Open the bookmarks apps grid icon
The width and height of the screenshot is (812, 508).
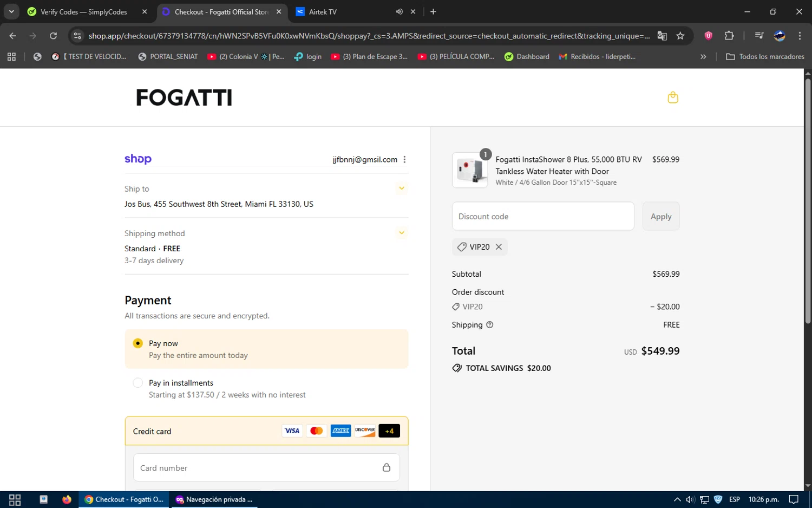pos(11,56)
